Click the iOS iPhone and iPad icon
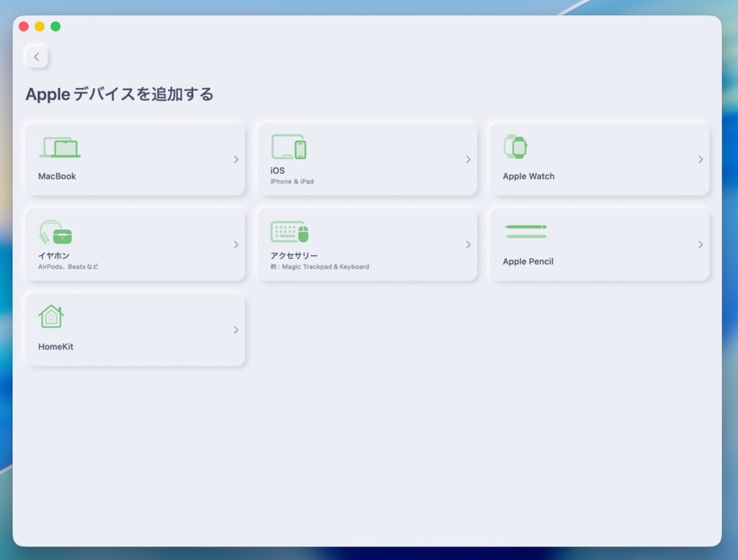The height and width of the screenshot is (560, 738). pos(288,147)
